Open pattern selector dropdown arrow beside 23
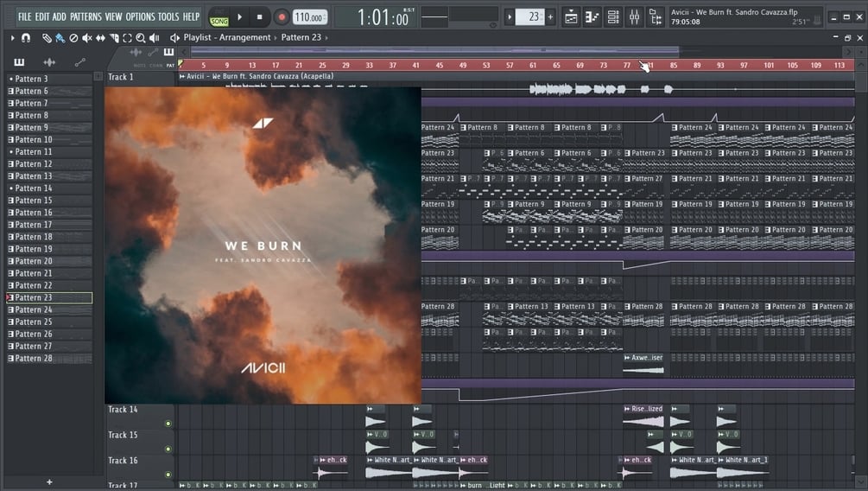The height and width of the screenshot is (491, 868). [x=510, y=17]
